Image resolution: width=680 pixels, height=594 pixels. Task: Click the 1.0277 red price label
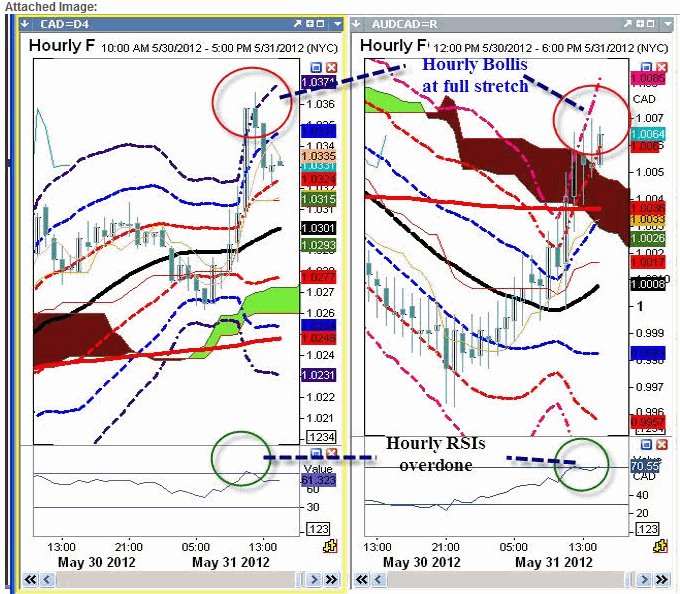click(318, 277)
